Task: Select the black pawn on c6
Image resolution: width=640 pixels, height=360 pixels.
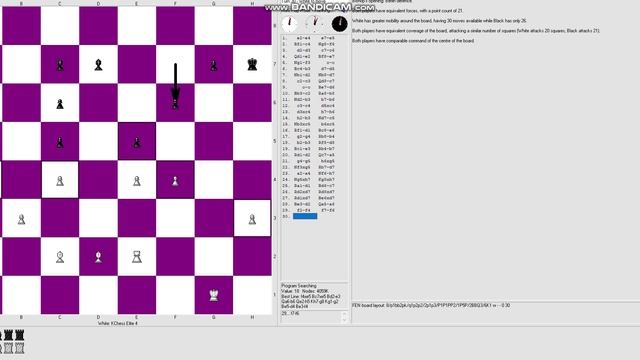Action: click(60, 104)
